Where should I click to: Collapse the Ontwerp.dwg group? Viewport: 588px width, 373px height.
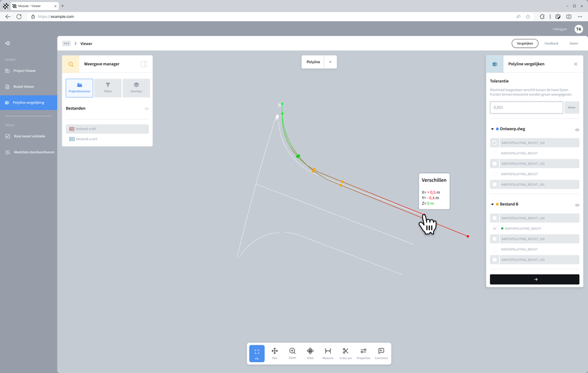pyautogui.click(x=492, y=129)
